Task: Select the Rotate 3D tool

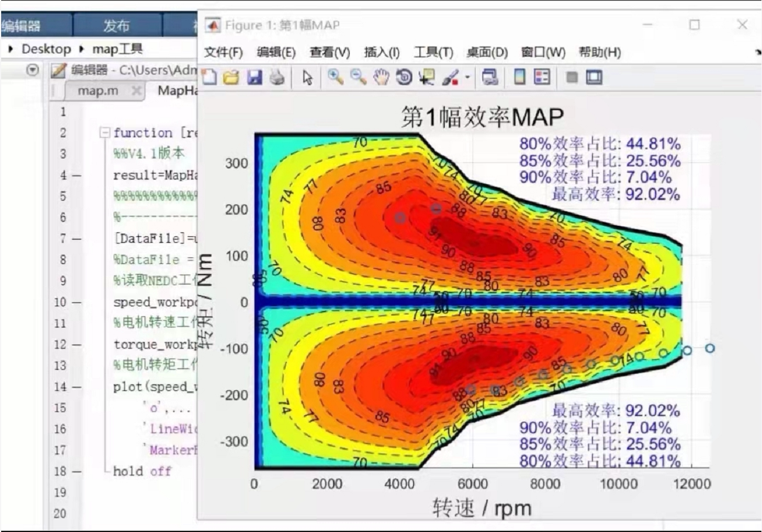Action: [404, 77]
